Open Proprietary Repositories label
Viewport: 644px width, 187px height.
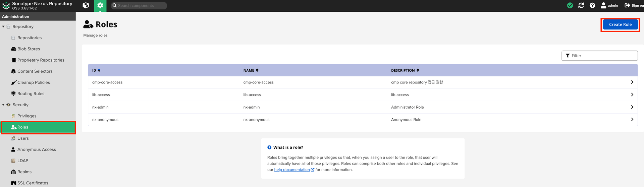point(41,60)
